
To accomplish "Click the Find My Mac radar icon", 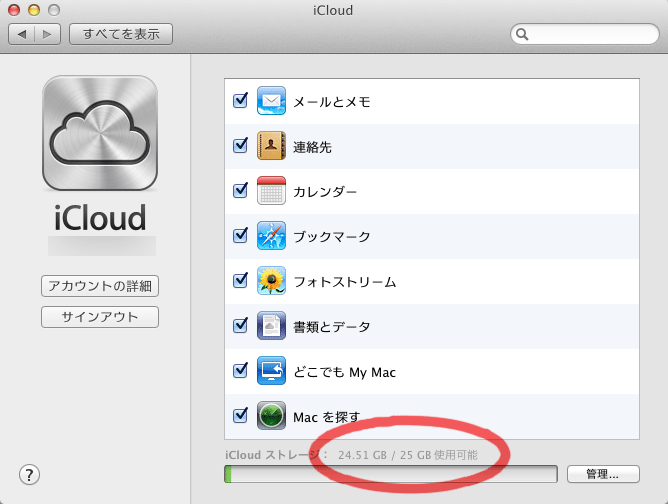I will (271, 416).
